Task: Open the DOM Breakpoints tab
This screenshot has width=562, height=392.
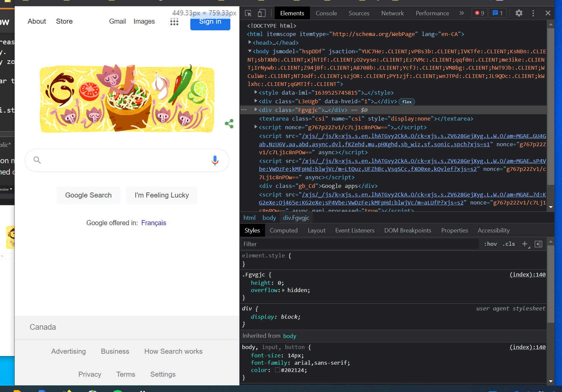Action: point(408,230)
